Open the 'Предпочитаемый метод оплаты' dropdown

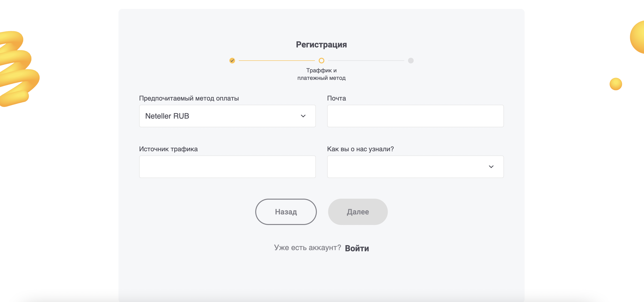[227, 116]
